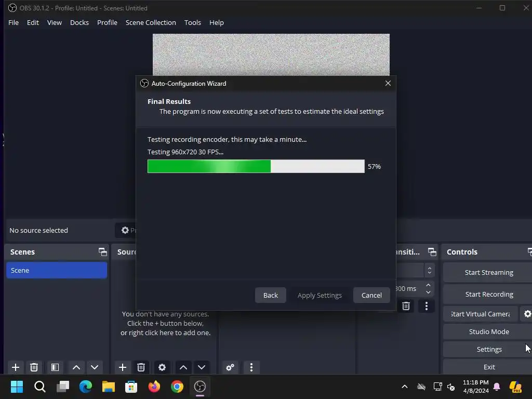This screenshot has width=532, height=399.
Task: Increase transition duration stepper up arrow
Action: pos(428,285)
